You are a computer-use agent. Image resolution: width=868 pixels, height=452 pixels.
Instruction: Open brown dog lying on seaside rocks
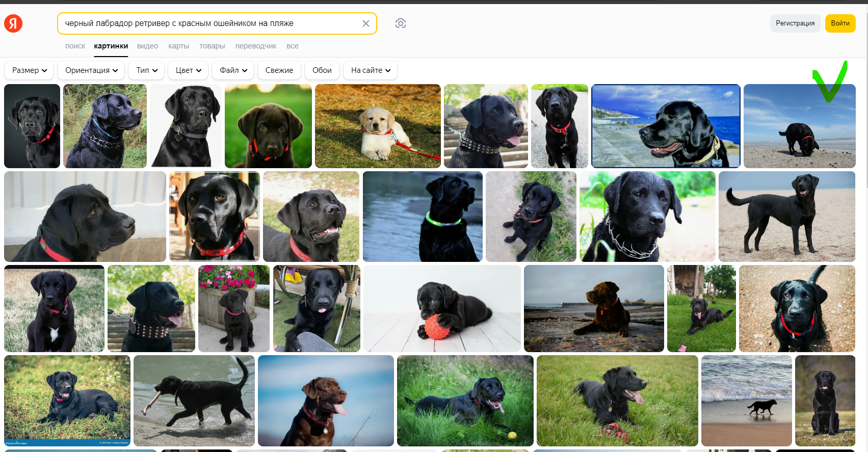point(594,308)
